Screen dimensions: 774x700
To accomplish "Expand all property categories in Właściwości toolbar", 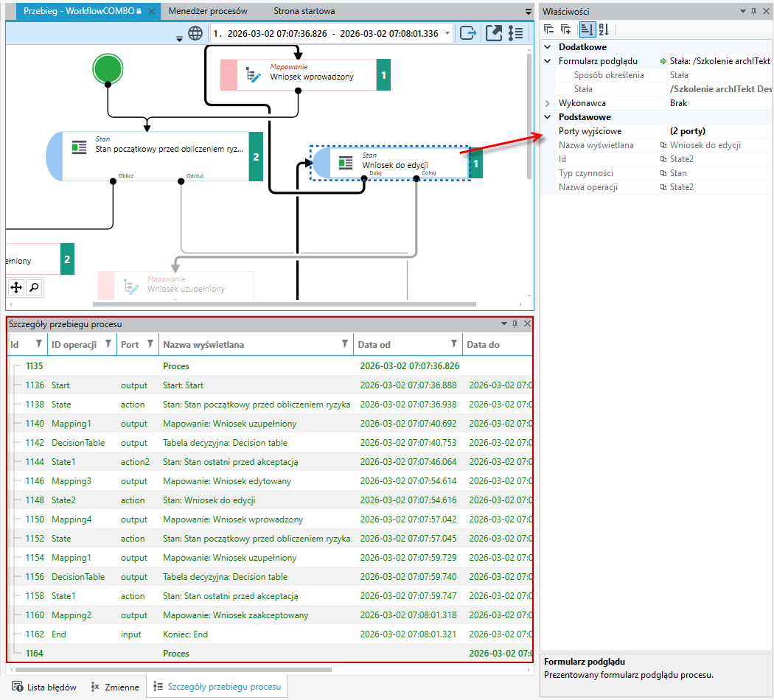I will click(565, 29).
